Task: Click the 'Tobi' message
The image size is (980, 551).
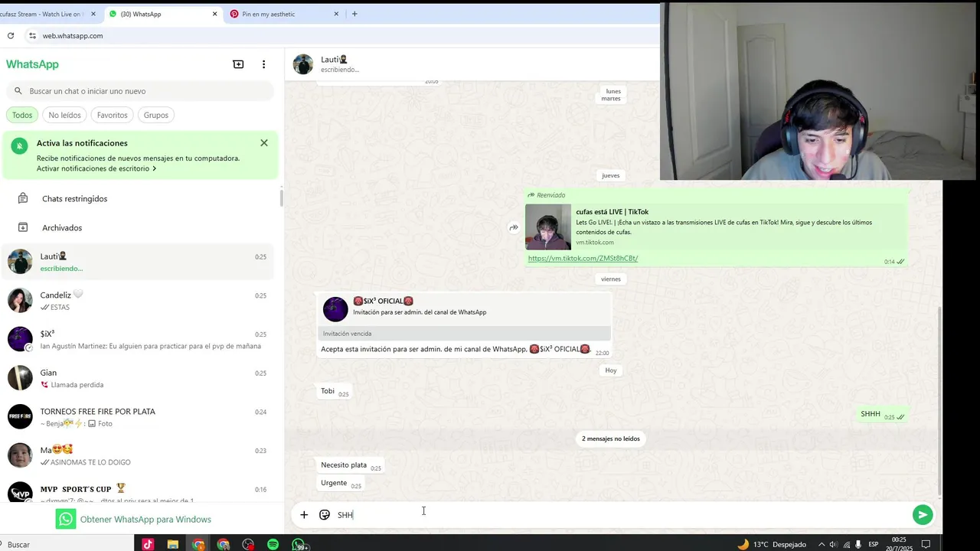Action: pyautogui.click(x=334, y=391)
